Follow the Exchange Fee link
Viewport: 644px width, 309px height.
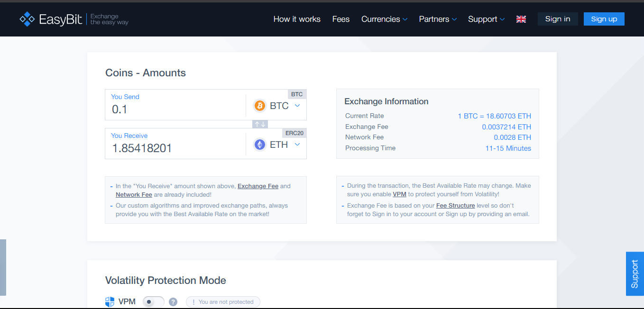258,186
